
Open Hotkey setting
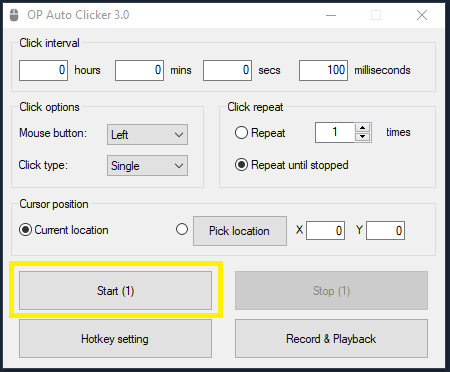pyautogui.click(x=115, y=339)
